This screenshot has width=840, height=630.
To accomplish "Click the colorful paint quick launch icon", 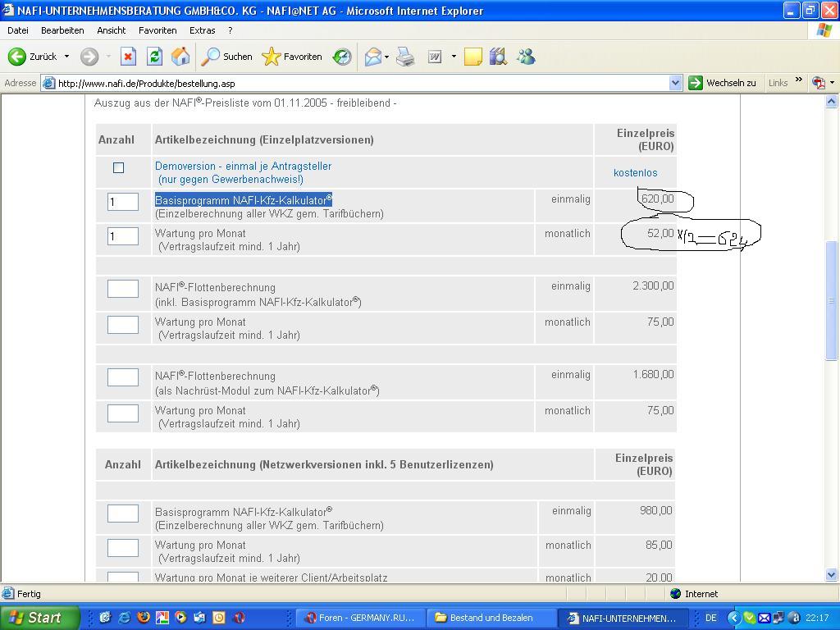I will coord(162,618).
